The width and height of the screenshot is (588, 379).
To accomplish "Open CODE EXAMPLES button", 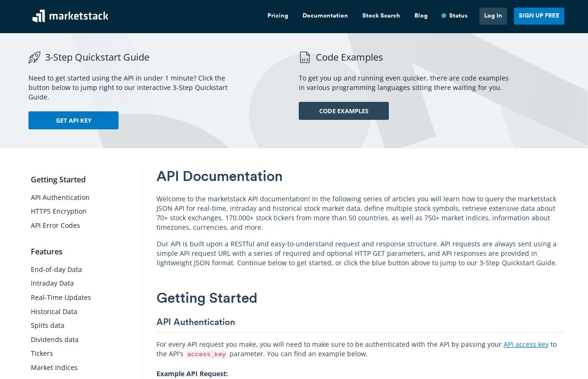I will (x=344, y=111).
